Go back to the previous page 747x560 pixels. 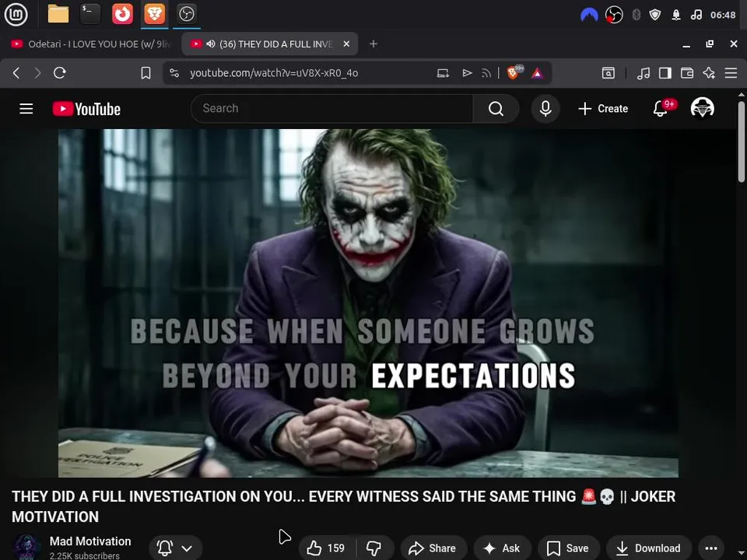[x=16, y=73]
